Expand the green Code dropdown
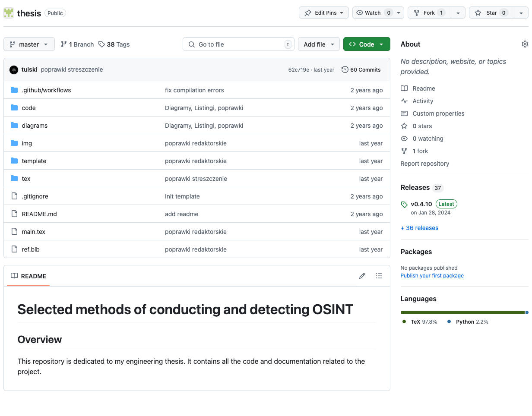Screen dimensions: 532x416 (x=367, y=44)
